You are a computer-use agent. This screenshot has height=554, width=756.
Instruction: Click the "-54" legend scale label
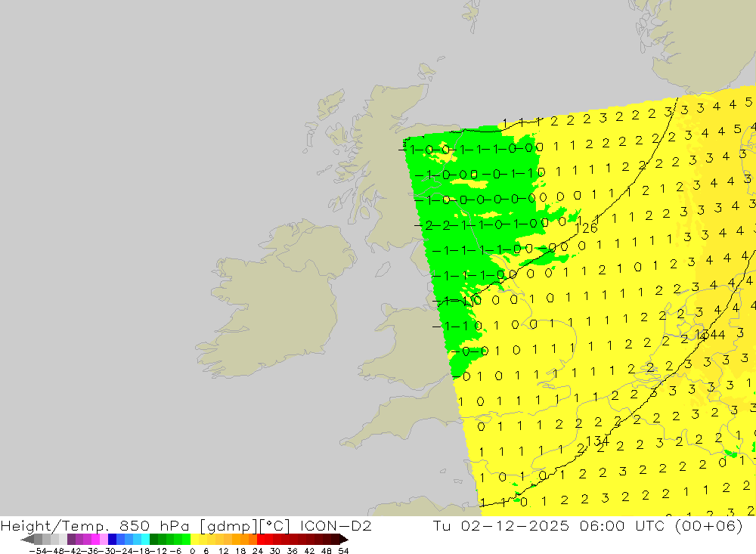click(x=38, y=551)
